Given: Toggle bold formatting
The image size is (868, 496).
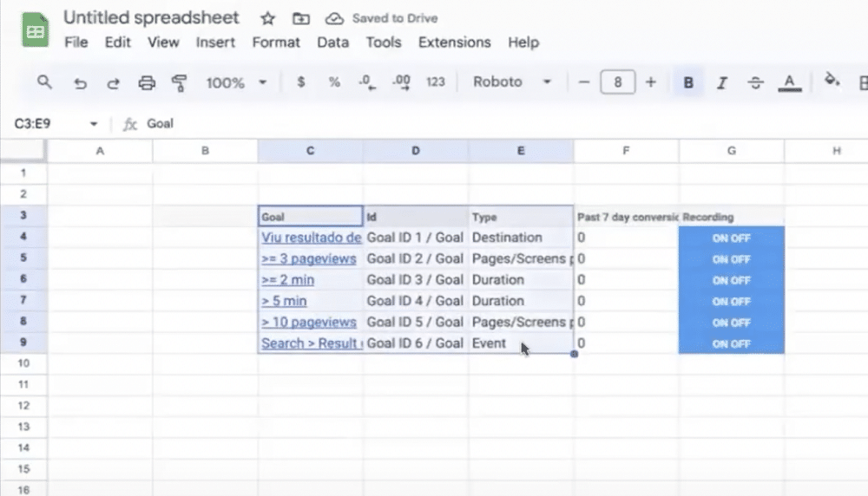Looking at the screenshot, I should [688, 82].
